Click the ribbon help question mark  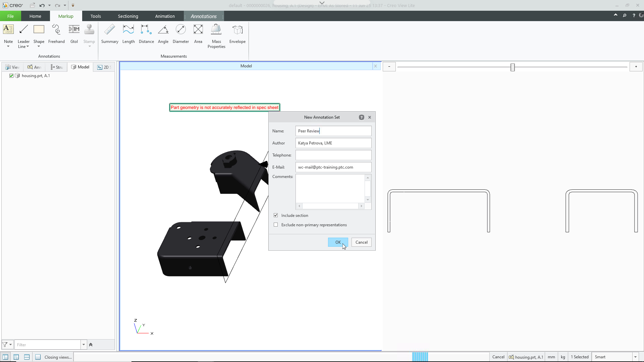634,15
